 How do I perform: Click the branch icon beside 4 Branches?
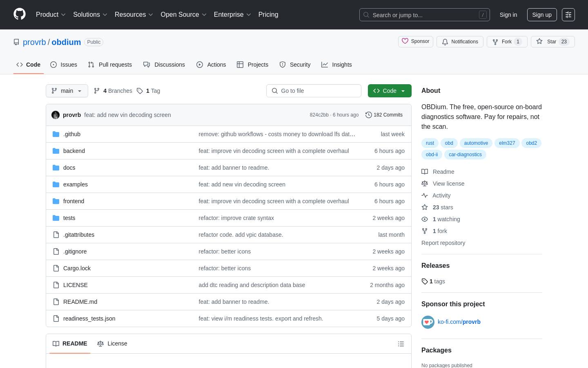point(97,91)
